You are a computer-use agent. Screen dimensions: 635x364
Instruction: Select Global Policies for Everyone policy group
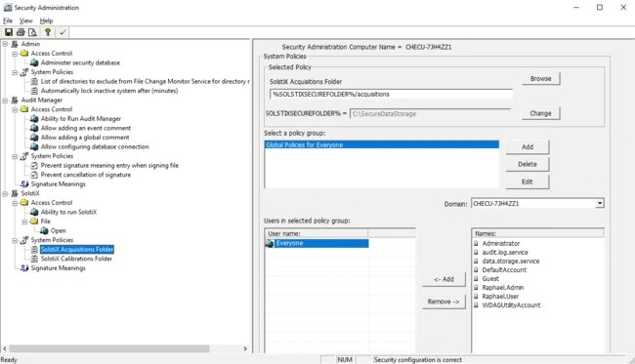tap(381, 144)
